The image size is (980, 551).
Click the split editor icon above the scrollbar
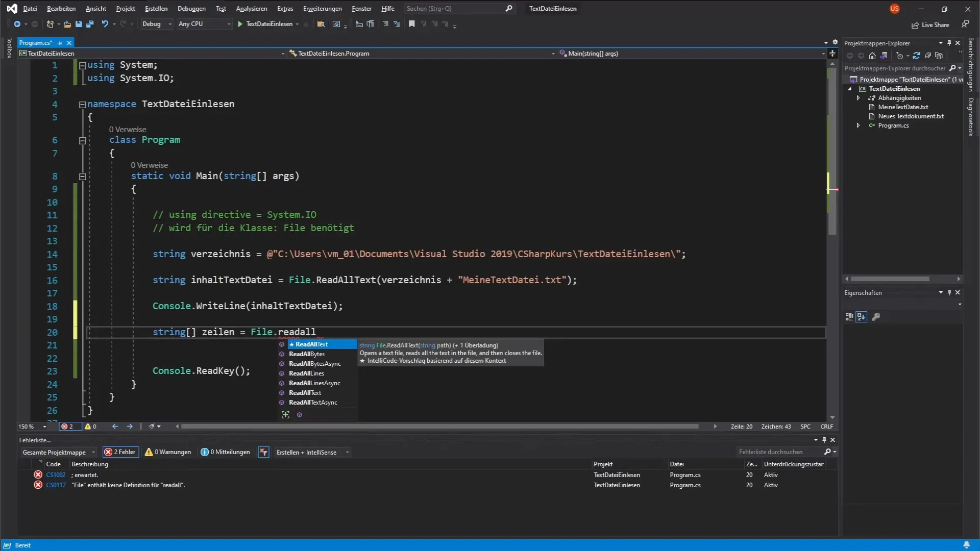click(x=832, y=53)
